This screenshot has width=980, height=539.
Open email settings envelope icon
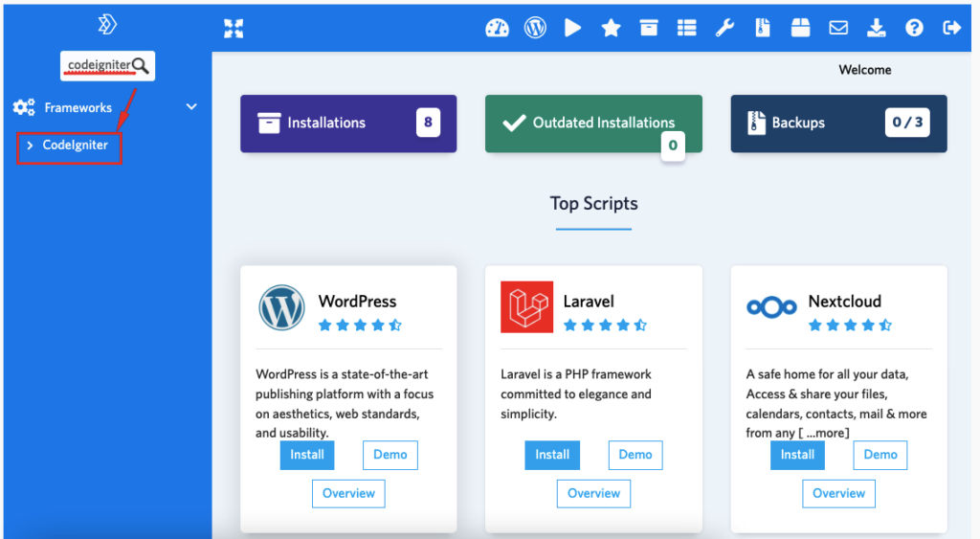[838, 28]
